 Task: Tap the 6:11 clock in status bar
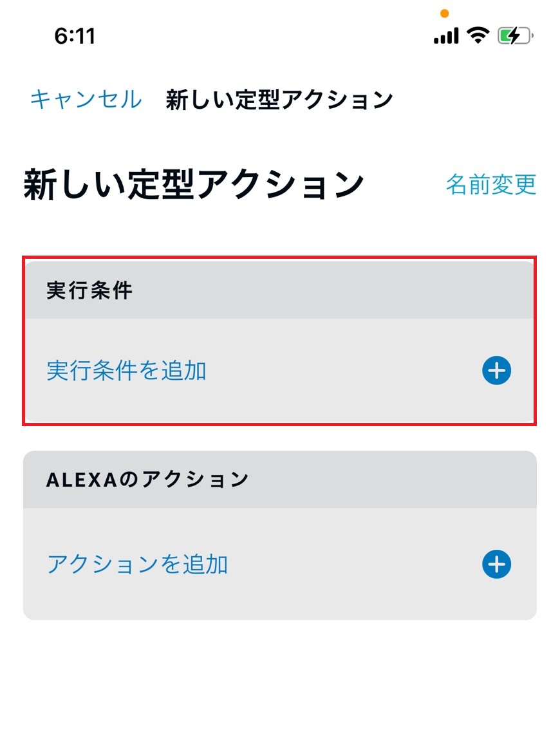(75, 36)
